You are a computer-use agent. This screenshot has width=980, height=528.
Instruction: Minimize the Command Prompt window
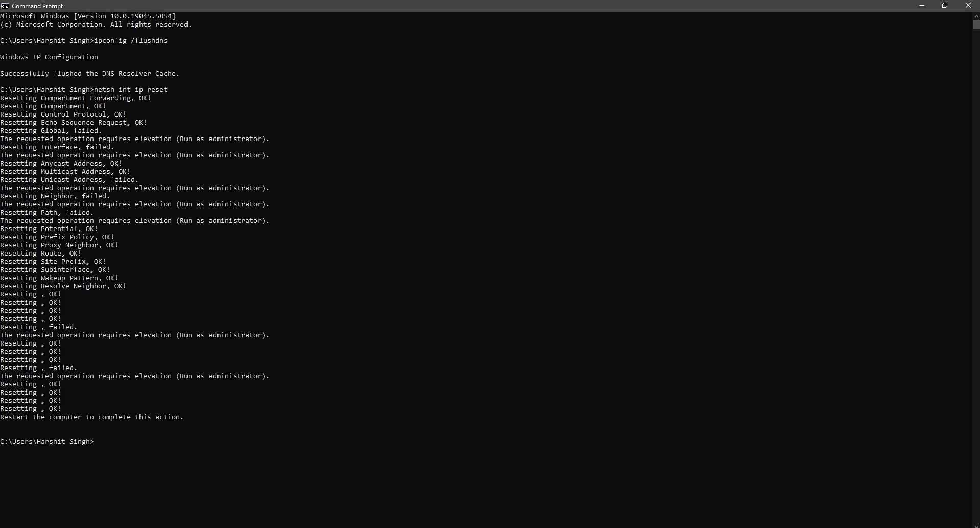click(921, 6)
